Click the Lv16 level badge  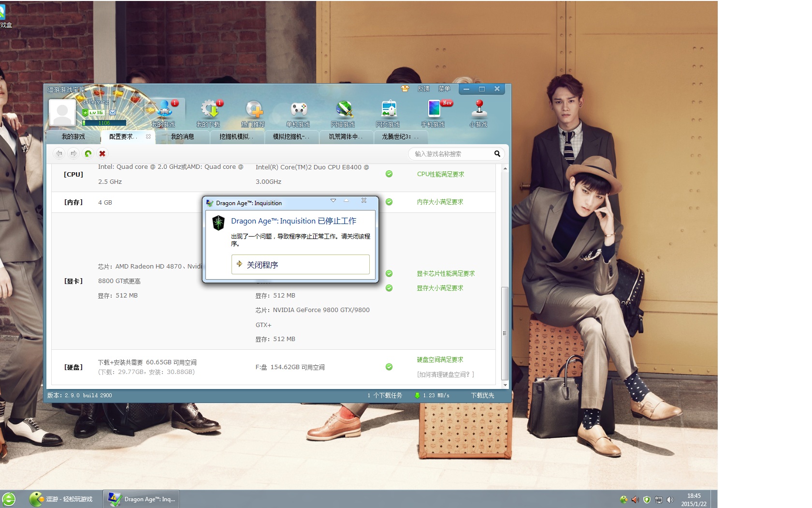93,113
